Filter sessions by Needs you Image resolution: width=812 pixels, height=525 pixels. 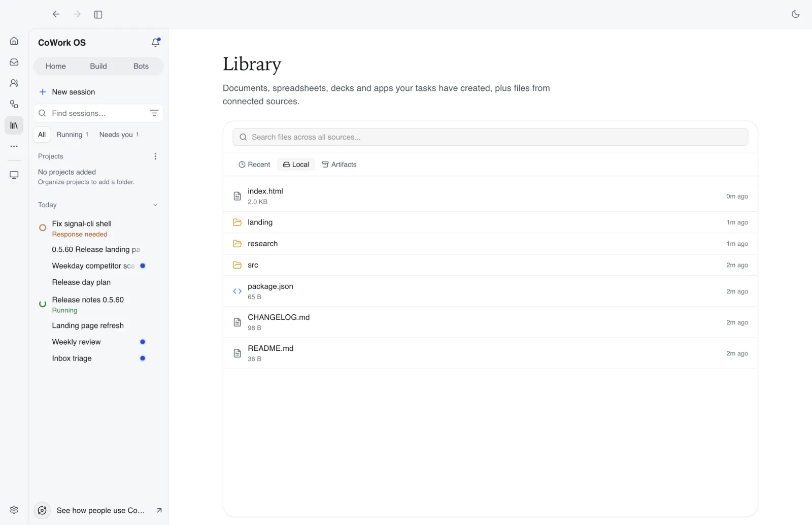click(x=119, y=135)
